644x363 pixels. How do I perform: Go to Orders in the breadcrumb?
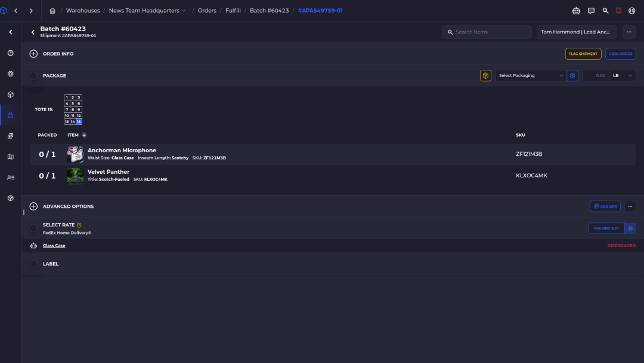[207, 11]
